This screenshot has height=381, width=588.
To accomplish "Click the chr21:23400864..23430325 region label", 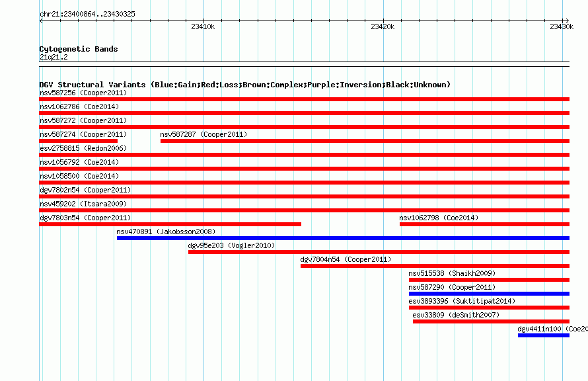I will point(87,14).
